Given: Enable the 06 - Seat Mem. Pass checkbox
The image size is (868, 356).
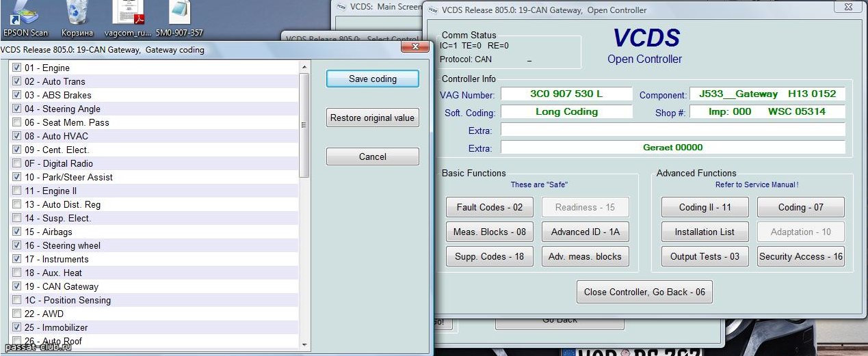Looking at the screenshot, I should pos(16,122).
